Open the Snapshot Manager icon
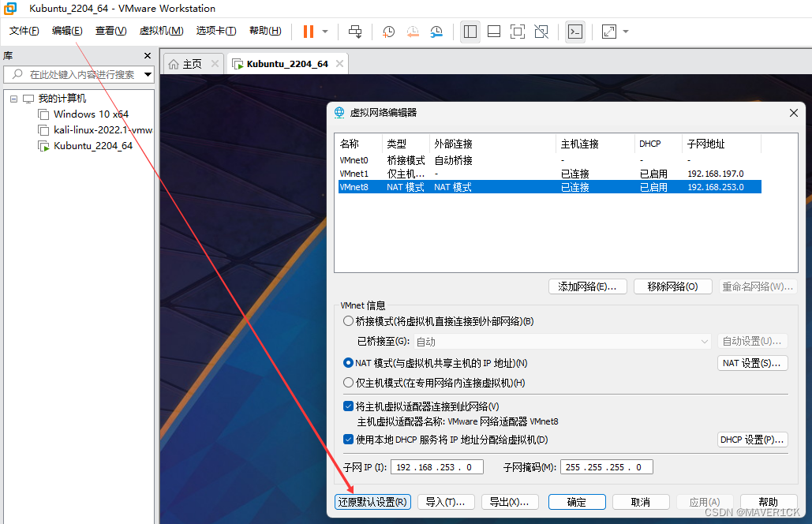The height and width of the screenshot is (524, 812). 436,32
